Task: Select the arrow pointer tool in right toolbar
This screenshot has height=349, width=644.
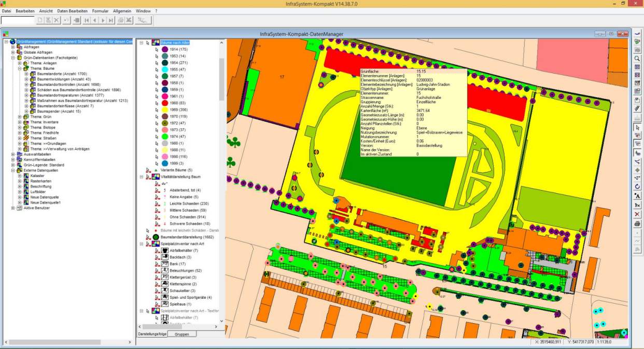Action: (637, 127)
